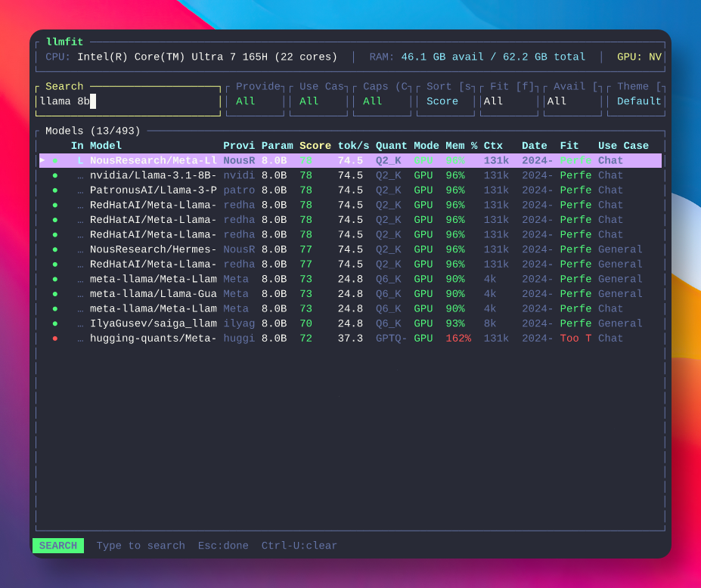Open the Avail filter box

click(x=572, y=101)
